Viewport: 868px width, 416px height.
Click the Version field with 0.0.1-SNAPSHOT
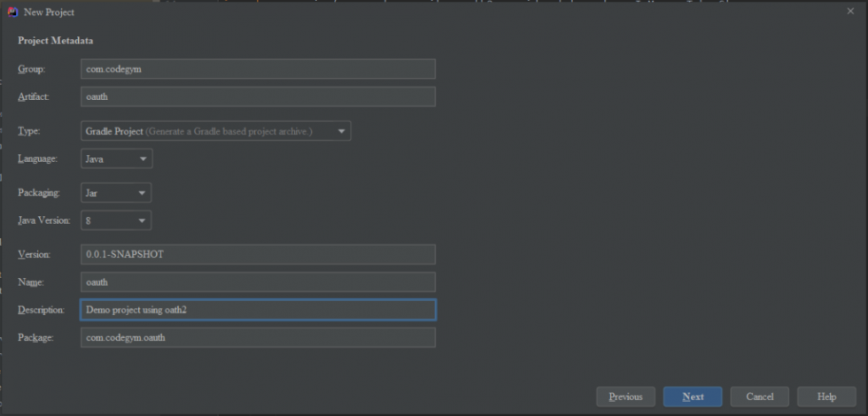[258, 255]
